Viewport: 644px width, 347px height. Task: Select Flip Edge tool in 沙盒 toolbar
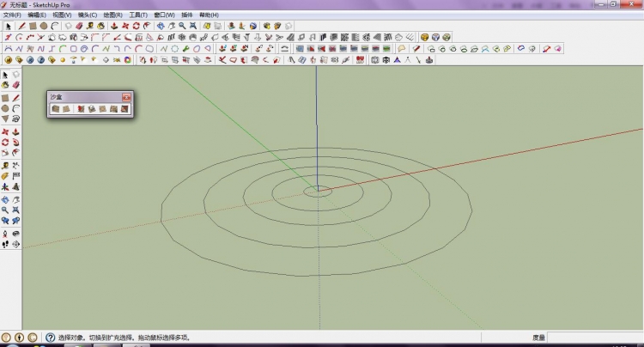[x=125, y=109]
